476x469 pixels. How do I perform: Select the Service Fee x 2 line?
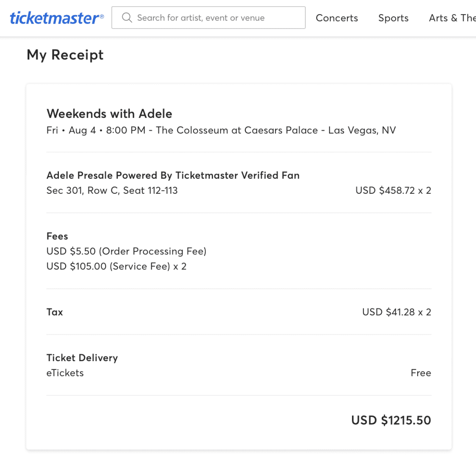tap(116, 266)
